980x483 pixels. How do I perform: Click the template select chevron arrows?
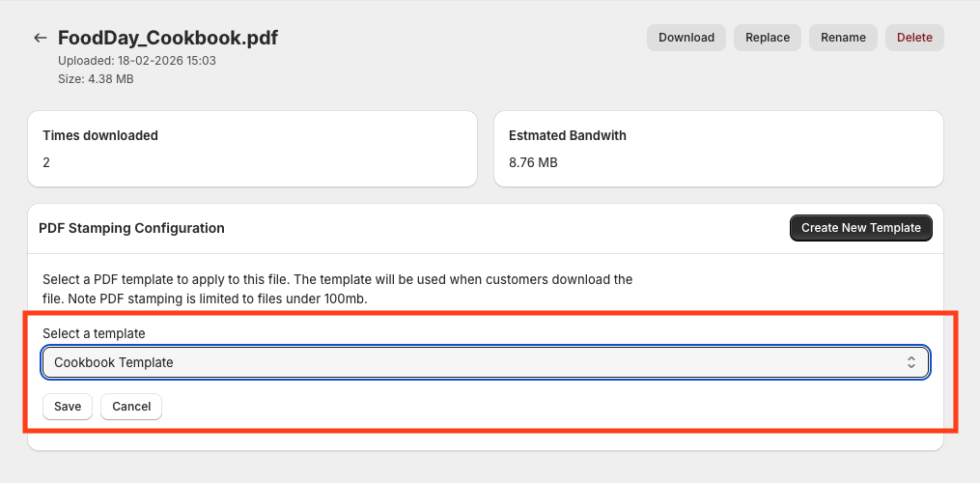coord(910,362)
